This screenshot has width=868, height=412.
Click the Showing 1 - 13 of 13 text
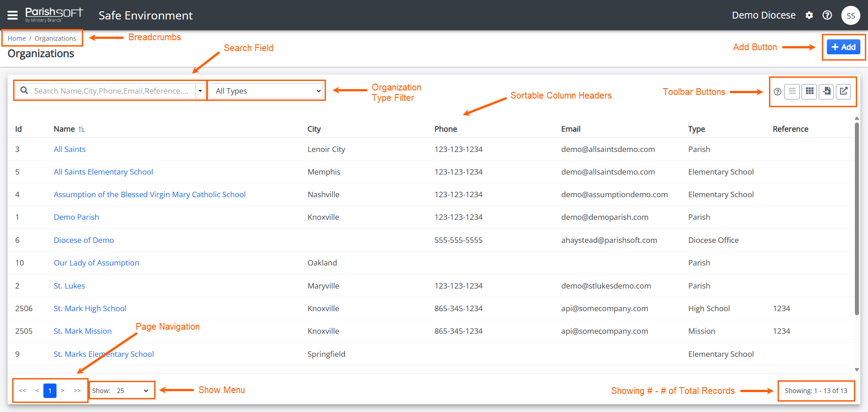pyautogui.click(x=816, y=391)
